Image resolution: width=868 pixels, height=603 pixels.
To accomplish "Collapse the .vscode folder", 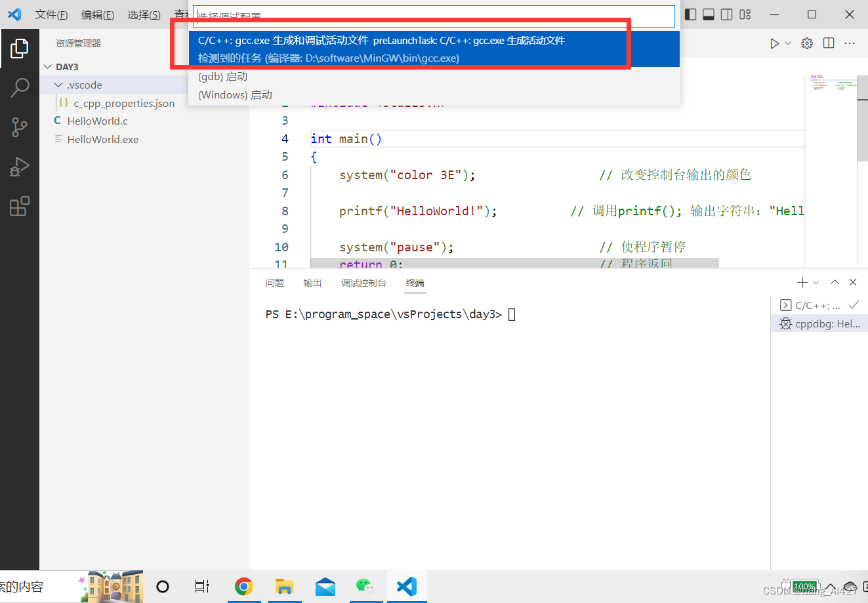I will pyautogui.click(x=58, y=85).
